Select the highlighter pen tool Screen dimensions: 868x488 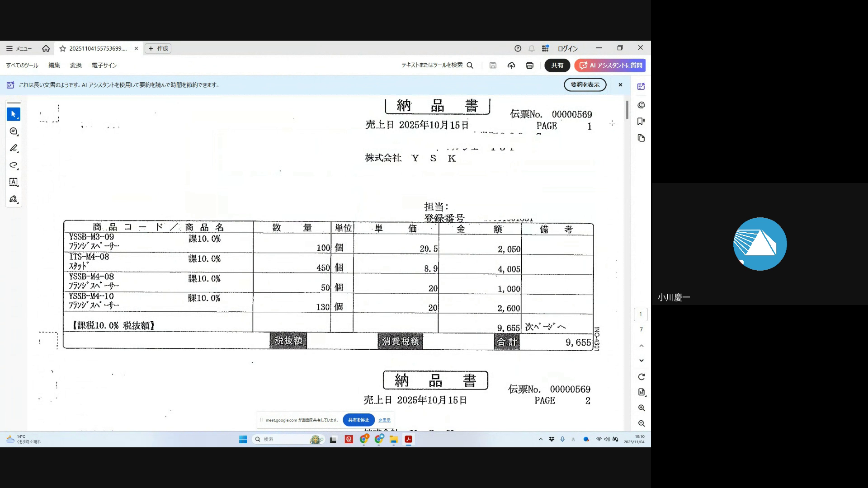tap(14, 148)
